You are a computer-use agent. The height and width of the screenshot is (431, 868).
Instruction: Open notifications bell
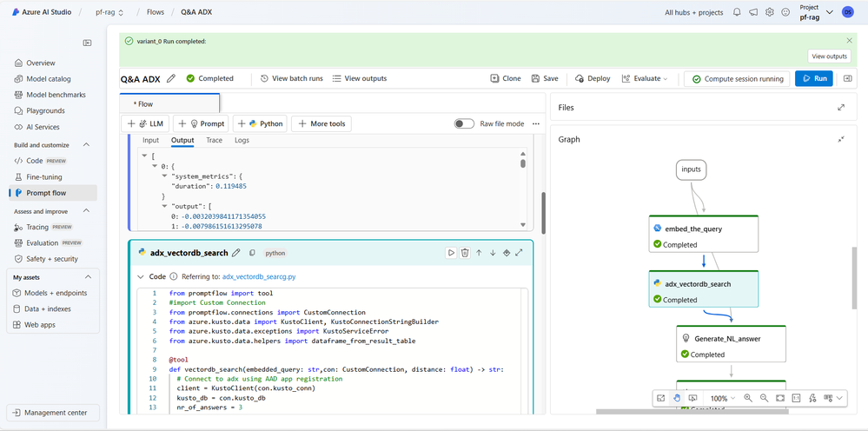[x=737, y=12]
